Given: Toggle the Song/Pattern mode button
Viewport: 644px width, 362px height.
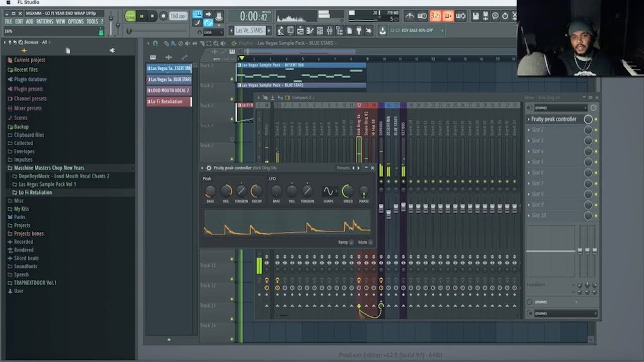Looking at the screenshot, I should coord(130,16).
